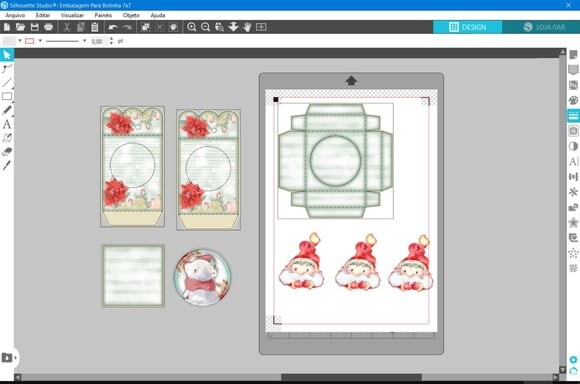Click the mat load arrow above the page
Viewport: 580px width, 384px height.
(x=351, y=81)
